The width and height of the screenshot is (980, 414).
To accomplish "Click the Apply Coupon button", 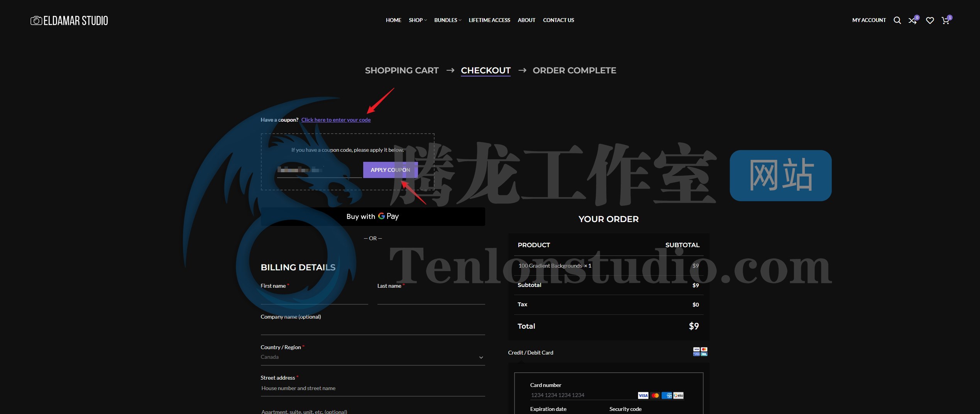I will click(x=390, y=170).
